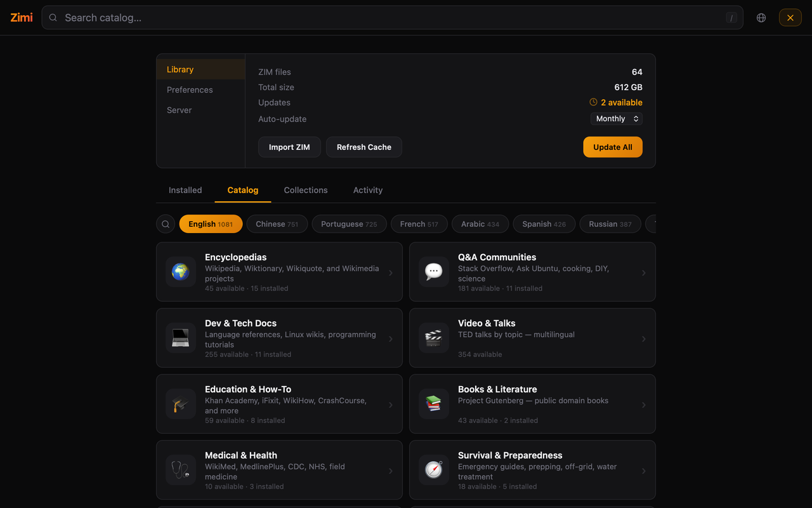The height and width of the screenshot is (508, 812).
Task: Click the search magnifier icon beside language filters
Action: pos(166,224)
